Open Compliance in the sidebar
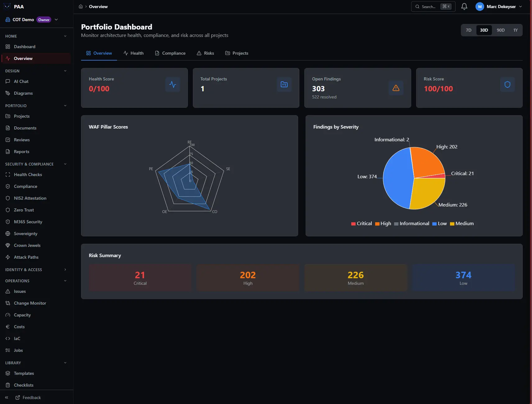The width and height of the screenshot is (532, 404). click(x=36, y=186)
